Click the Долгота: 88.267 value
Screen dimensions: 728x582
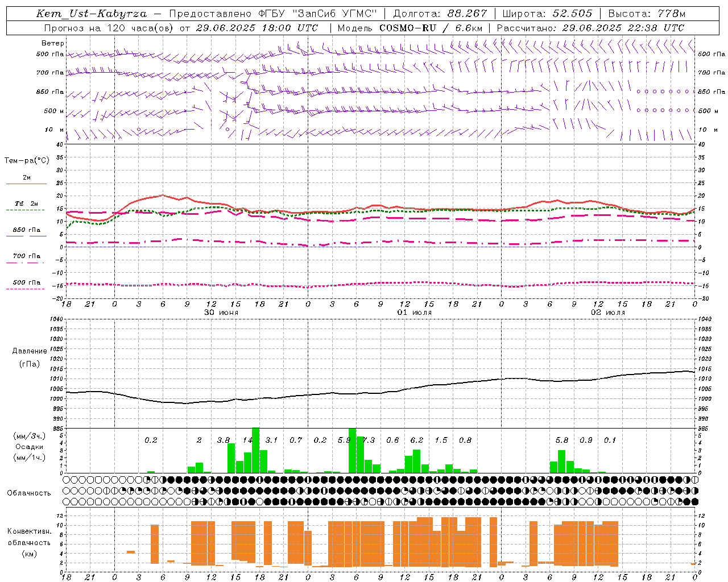pyautogui.click(x=440, y=14)
